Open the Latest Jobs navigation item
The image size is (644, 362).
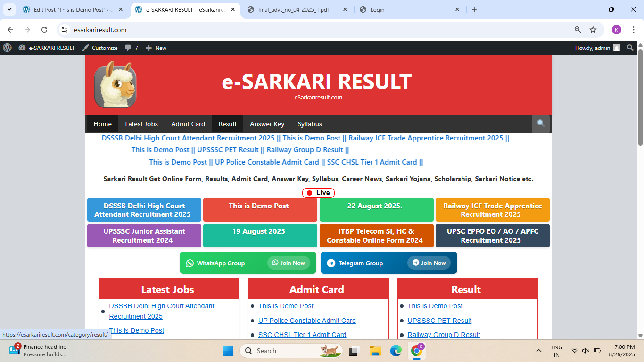pos(141,124)
